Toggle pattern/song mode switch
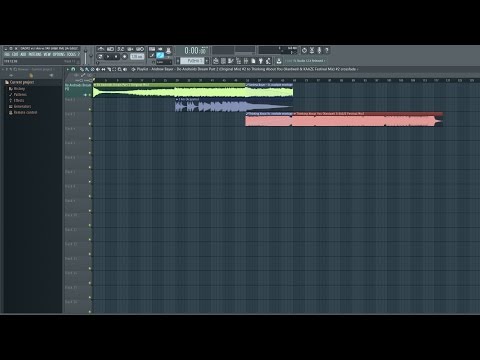480x360 pixels. (x=100, y=57)
